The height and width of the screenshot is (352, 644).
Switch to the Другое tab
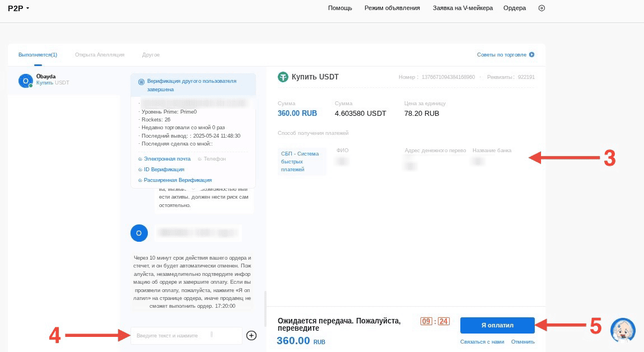pos(151,55)
